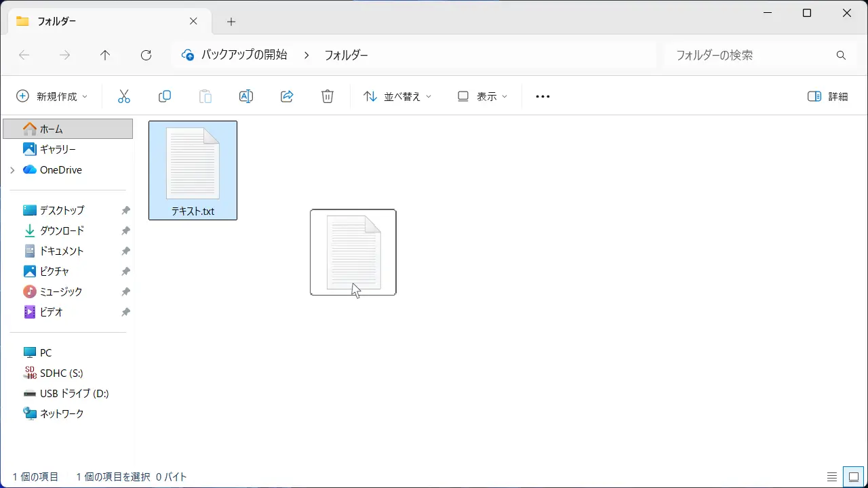
Task: Click the Copy icon in toolbar
Action: [164, 96]
